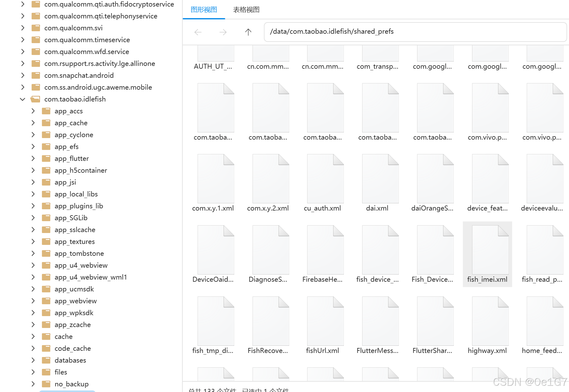Screen dimensions: 569x392
Task: Select the Fish_Device... file icon
Action: coord(435,250)
